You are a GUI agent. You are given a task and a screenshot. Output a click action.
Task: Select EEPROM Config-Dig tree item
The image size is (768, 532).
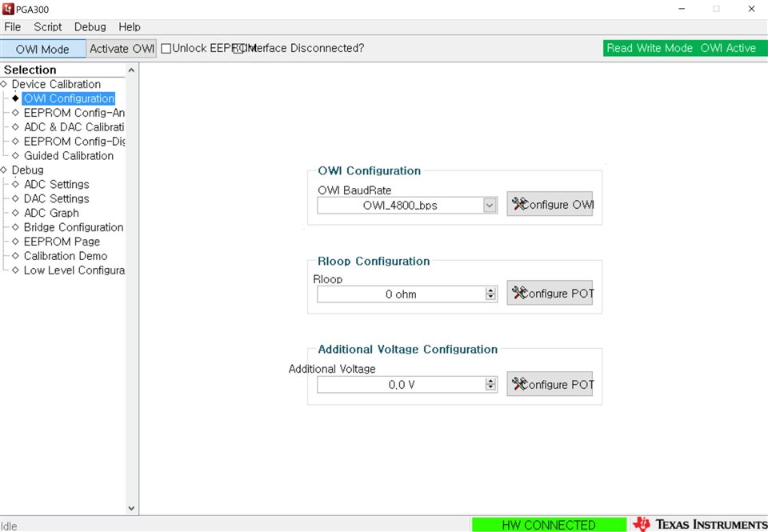click(x=74, y=141)
